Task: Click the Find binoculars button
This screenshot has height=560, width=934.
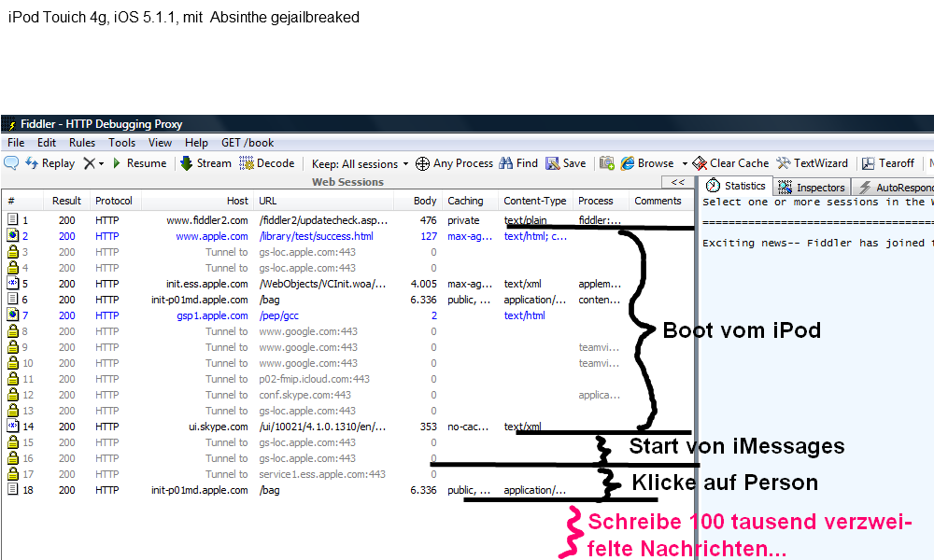Action: [x=518, y=163]
